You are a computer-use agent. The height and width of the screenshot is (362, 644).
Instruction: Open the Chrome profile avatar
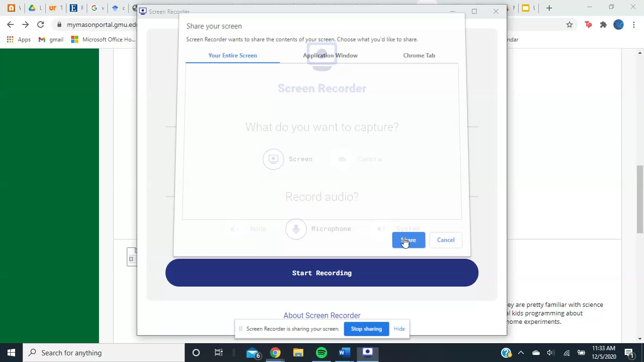click(619, 25)
